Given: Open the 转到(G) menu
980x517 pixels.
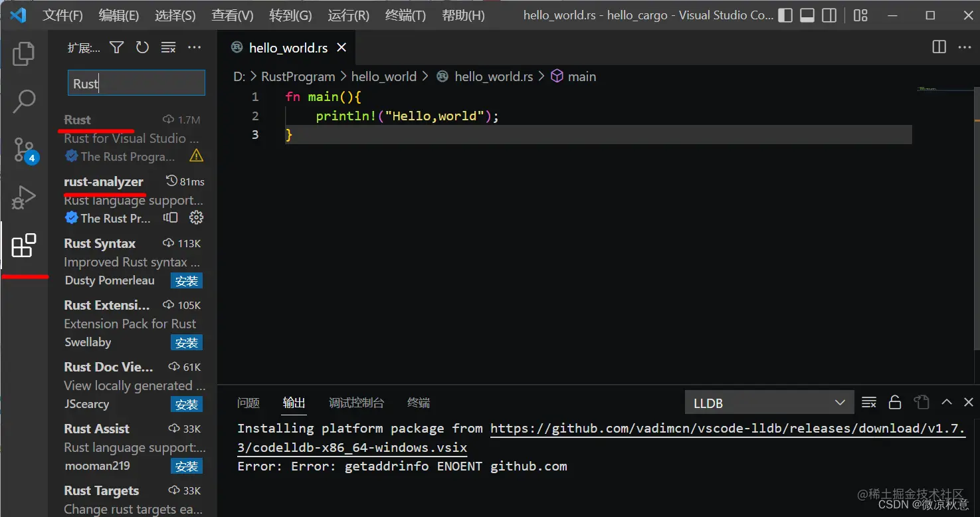Looking at the screenshot, I should 290,15.
